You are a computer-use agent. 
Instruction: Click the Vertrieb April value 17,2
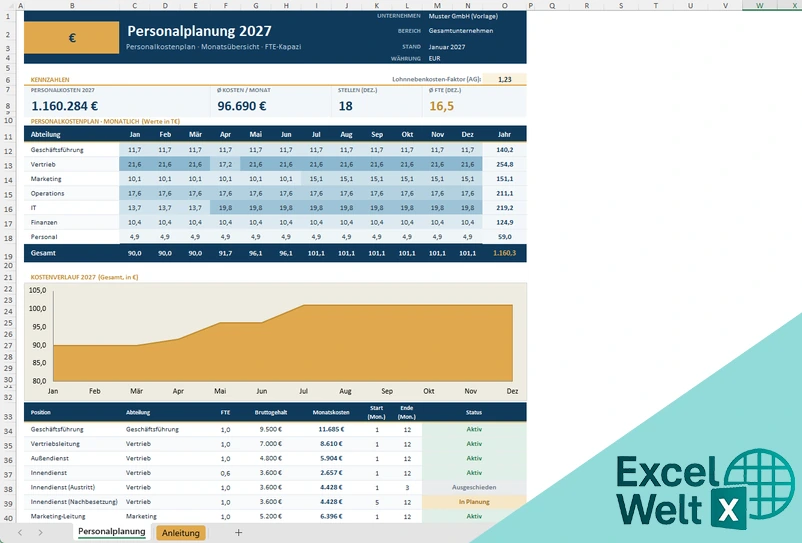coord(225,165)
